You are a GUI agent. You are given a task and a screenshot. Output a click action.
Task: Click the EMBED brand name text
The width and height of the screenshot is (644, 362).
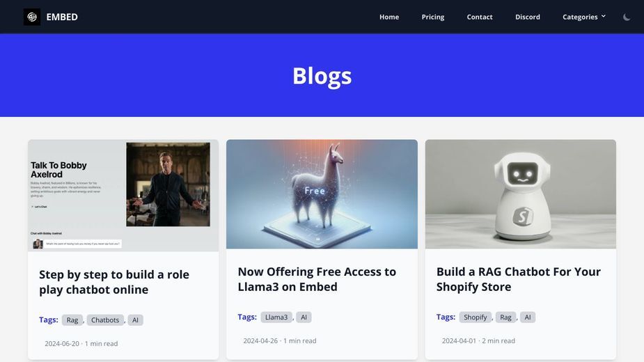[62, 17]
